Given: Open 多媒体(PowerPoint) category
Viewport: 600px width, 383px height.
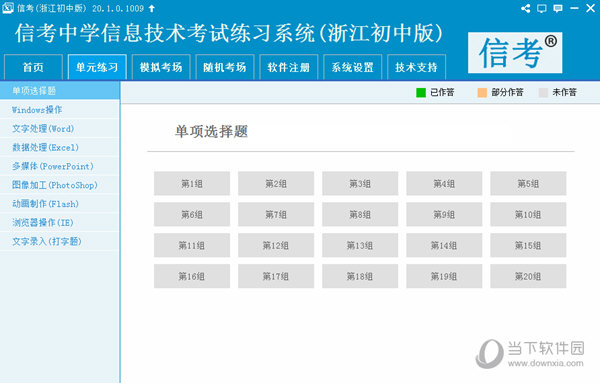Looking at the screenshot, I should pyautogui.click(x=60, y=166).
